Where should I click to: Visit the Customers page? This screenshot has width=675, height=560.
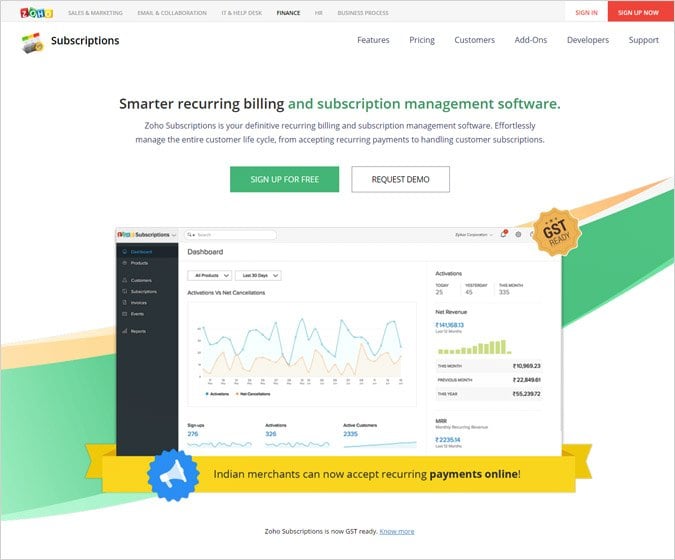(474, 40)
